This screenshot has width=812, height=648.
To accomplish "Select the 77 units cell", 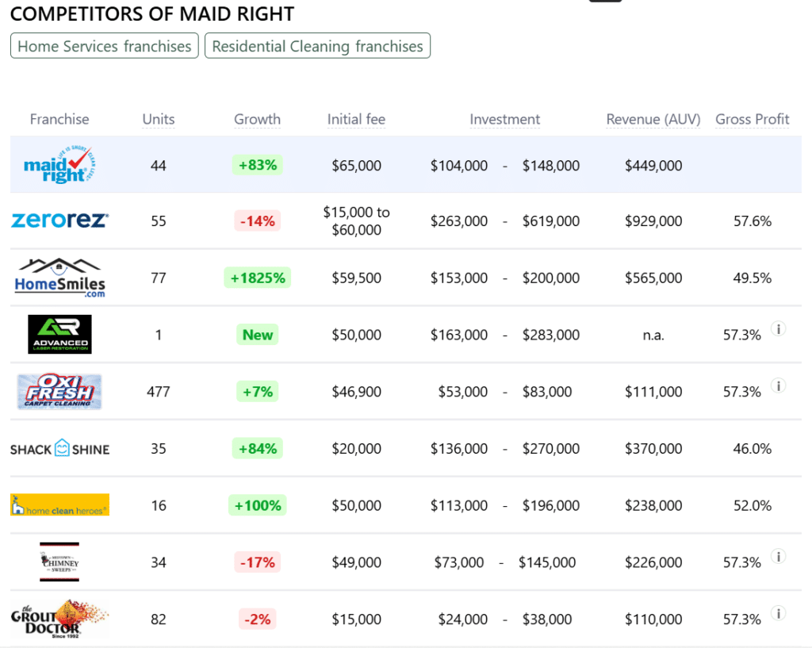I will 159,278.
